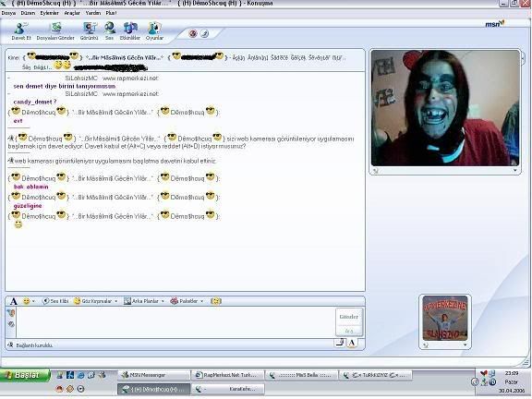Expand the Paketler dropdown arrow
The image size is (532, 399).
tap(202, 301)
